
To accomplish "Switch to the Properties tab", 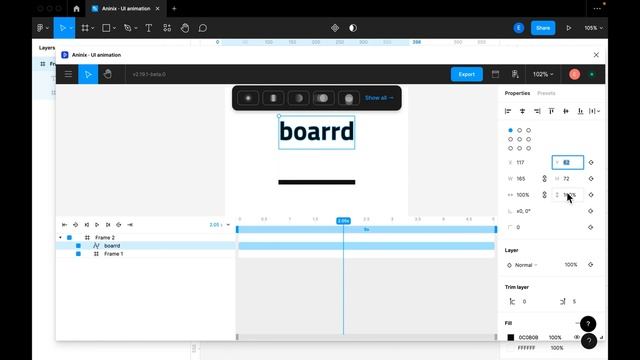I will coord(517,93).
